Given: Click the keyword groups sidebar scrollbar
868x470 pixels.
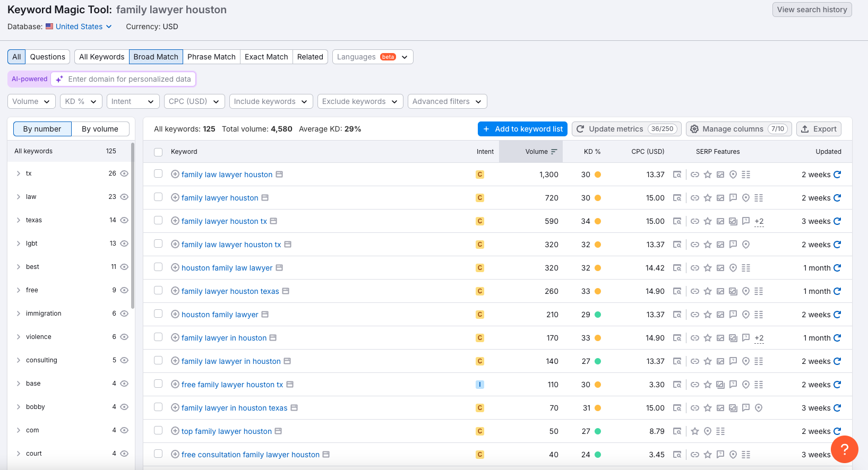Looking at the screenshot, I should tap(133, 225).
